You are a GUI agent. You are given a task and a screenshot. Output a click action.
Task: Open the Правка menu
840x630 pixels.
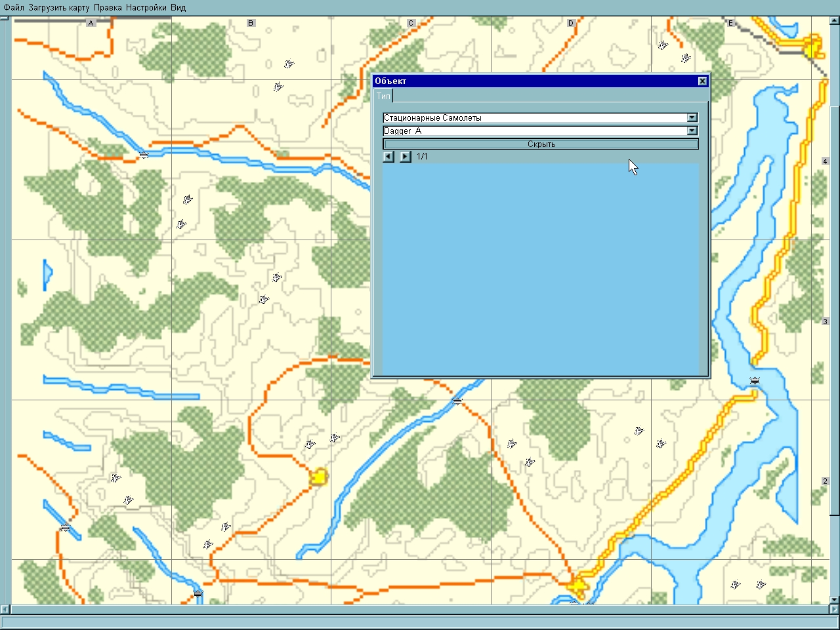tap(108, 7)
